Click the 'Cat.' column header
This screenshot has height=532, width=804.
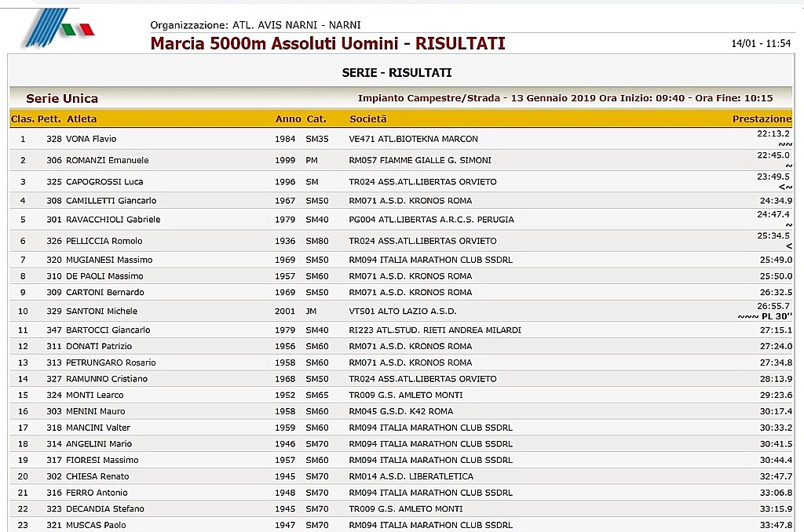tap(316, 119)
